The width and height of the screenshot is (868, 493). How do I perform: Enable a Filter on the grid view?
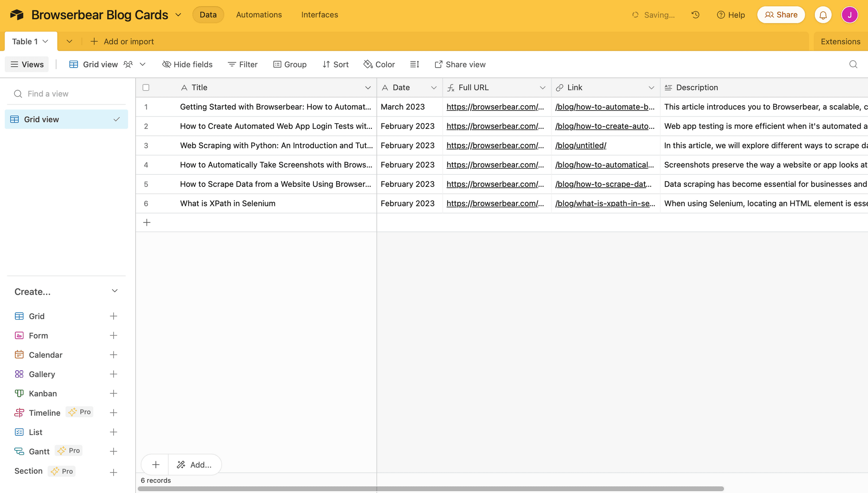pyautogui.click(x=242, y=64)
